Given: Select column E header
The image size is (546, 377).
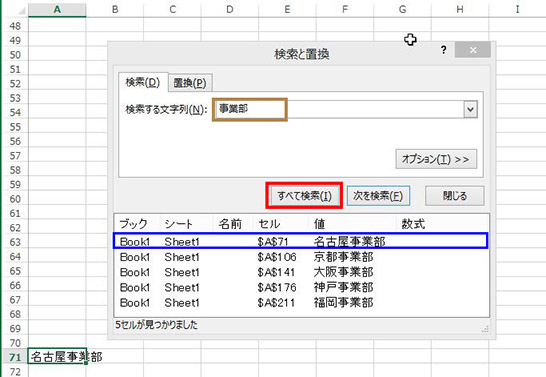Looking at the screenshot, I should click(x=287, y=9).
